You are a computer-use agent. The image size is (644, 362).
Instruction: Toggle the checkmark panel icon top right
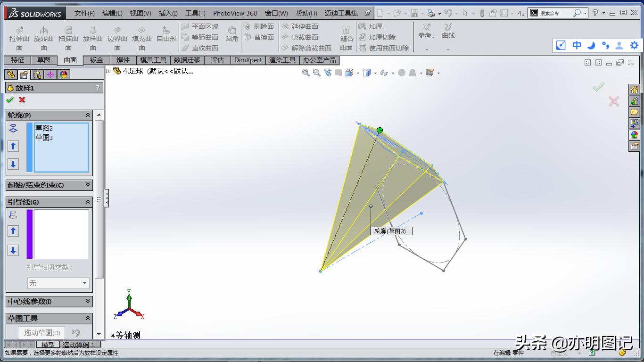pos(561,45)
